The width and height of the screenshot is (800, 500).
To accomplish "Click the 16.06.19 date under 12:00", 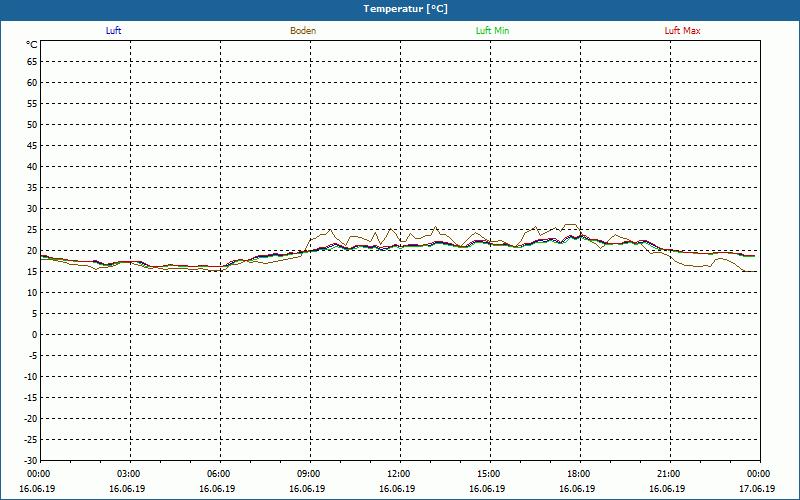I will point(397,489).
